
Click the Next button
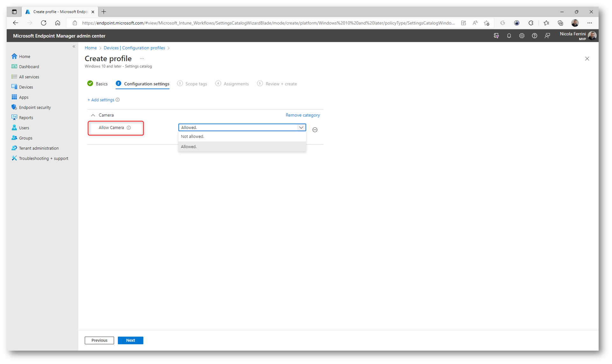tap(131, 340)
